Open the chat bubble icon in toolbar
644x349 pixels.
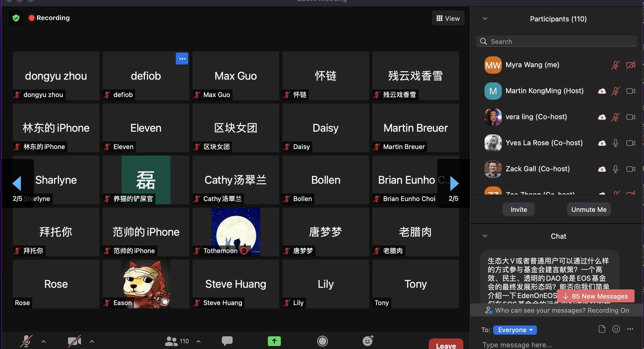tap(227, 341)
